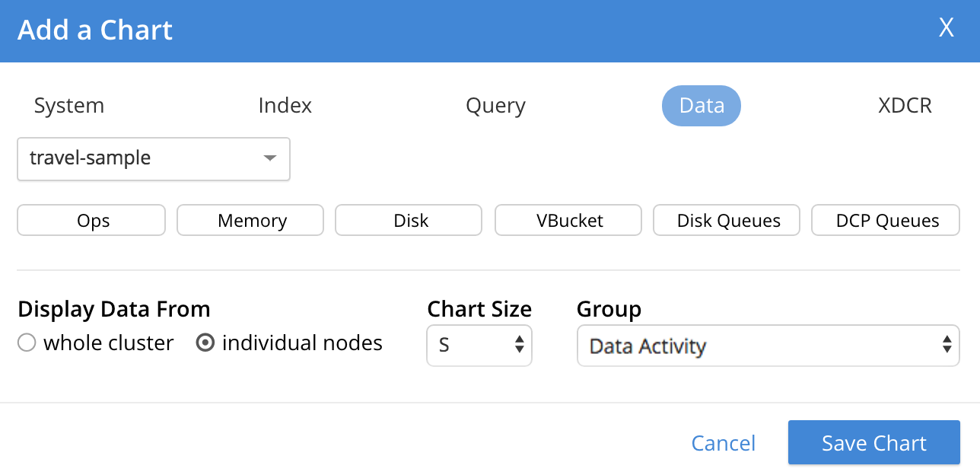Select the Disk stat category
980x475 pixels.
click(x=409, y=221)
